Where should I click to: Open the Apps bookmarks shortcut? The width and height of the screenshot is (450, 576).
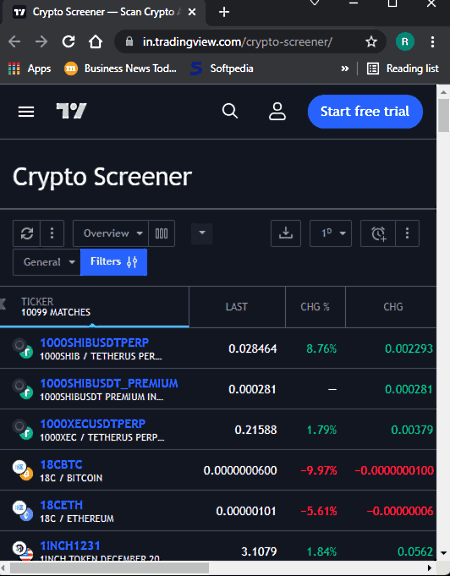point(29,68)
